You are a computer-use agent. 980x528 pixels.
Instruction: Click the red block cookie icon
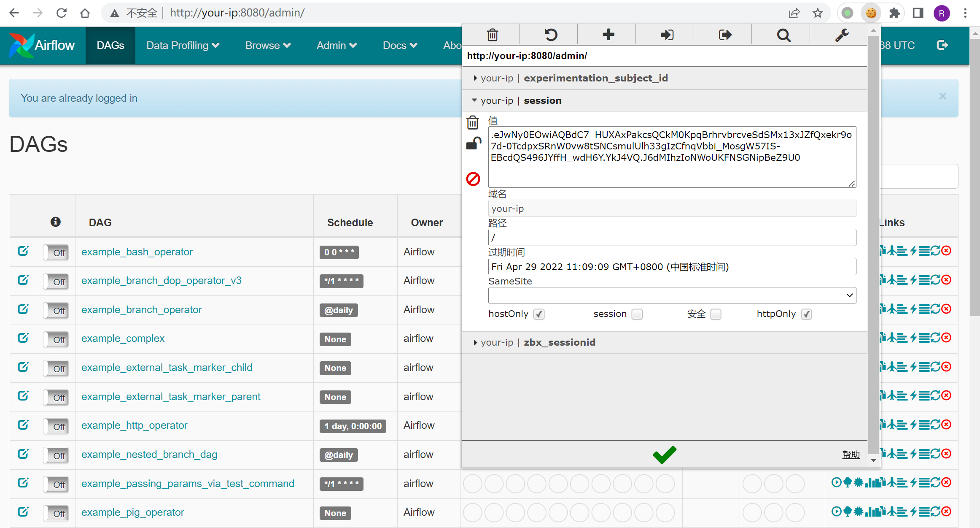(x=473, y=179)
